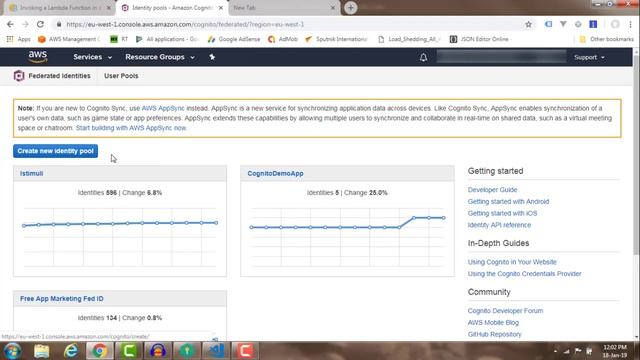Image resolution: width=640 pixels, height=360 pixels.
Task: Open the red Camtasia taskbar icon
Action: click(245, 351)
